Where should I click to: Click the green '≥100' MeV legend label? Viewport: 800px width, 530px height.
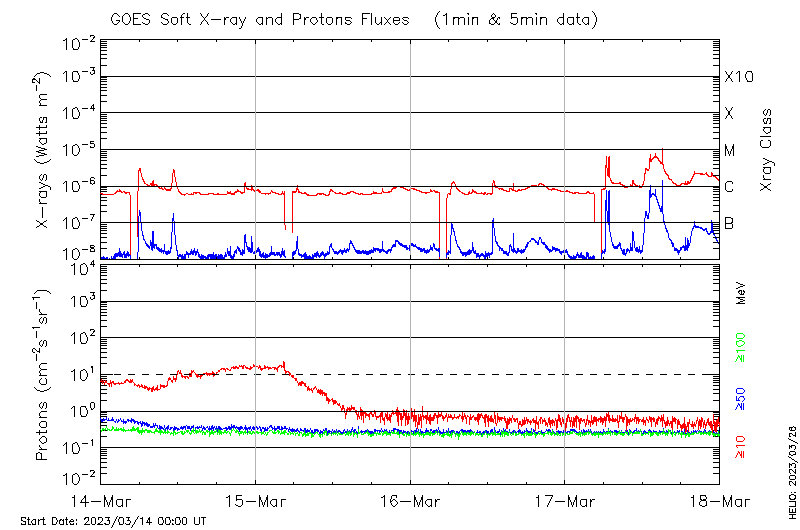pos(740,347)
